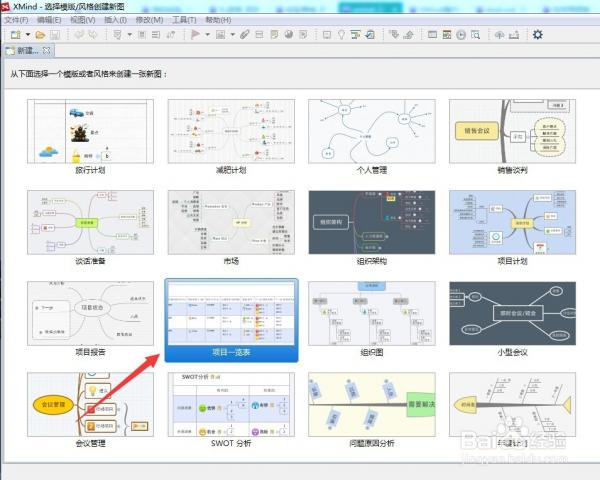The width and height of the screenshot is (600, 480).
Task: Expand the New workbook dropdown arrow
Action: tap(28, 35)
